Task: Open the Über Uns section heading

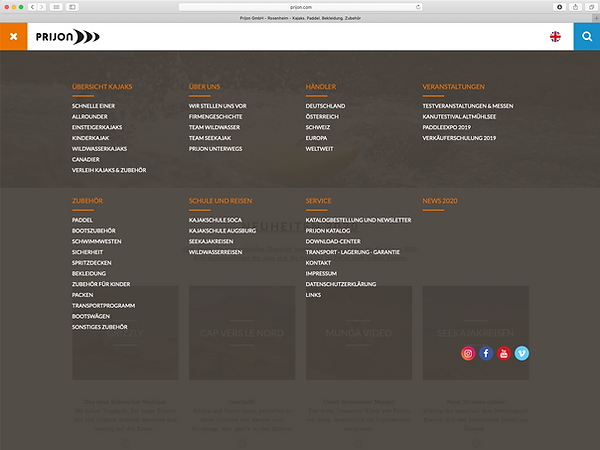Action: coord(204,87)
